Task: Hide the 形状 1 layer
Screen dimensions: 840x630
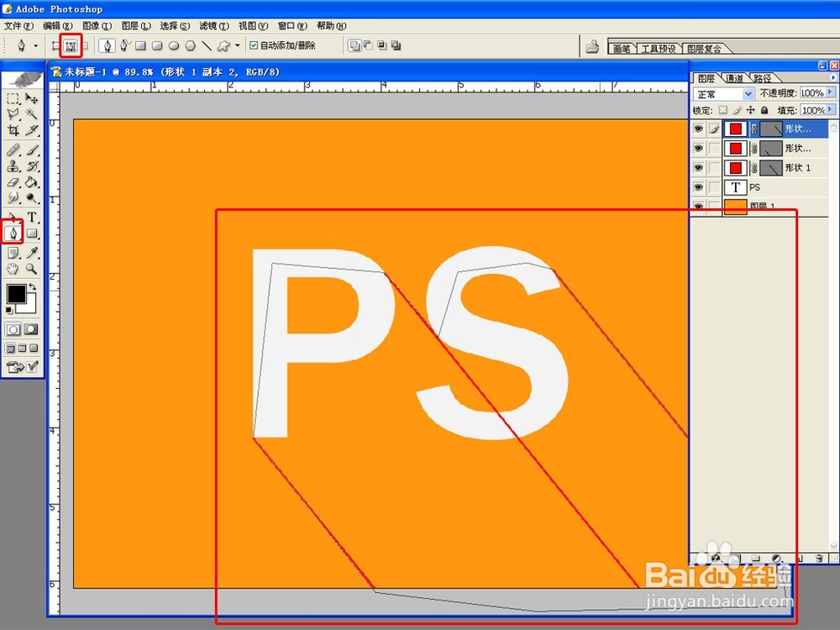Action: pos(698,168)
